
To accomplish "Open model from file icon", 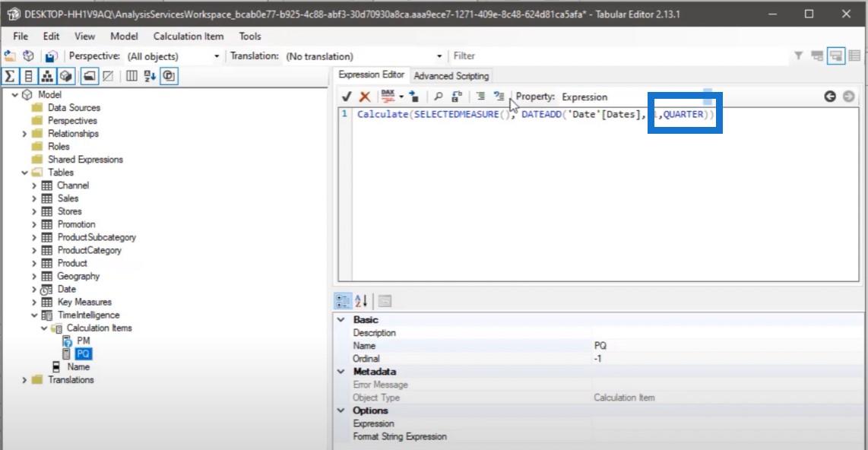I will (x=10, y=56).
